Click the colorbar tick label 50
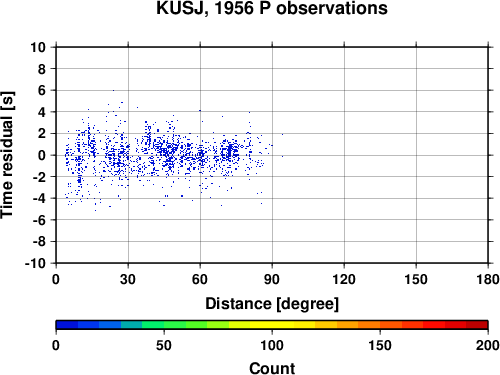 164,345
